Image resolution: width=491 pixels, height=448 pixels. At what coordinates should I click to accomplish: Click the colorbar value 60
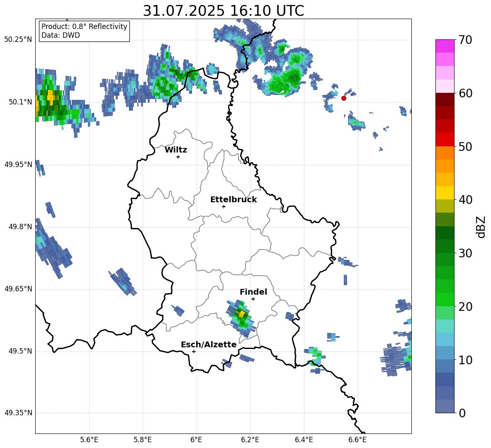[465, 93]
